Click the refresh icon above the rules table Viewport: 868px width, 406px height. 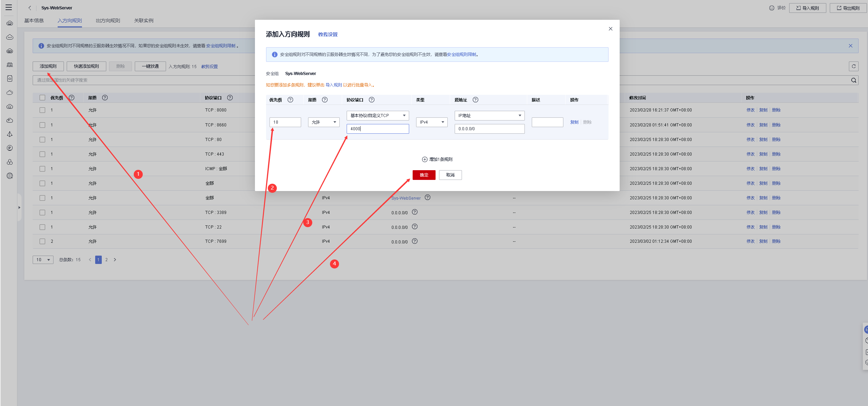pyautogui.click(x=853, y=66)
